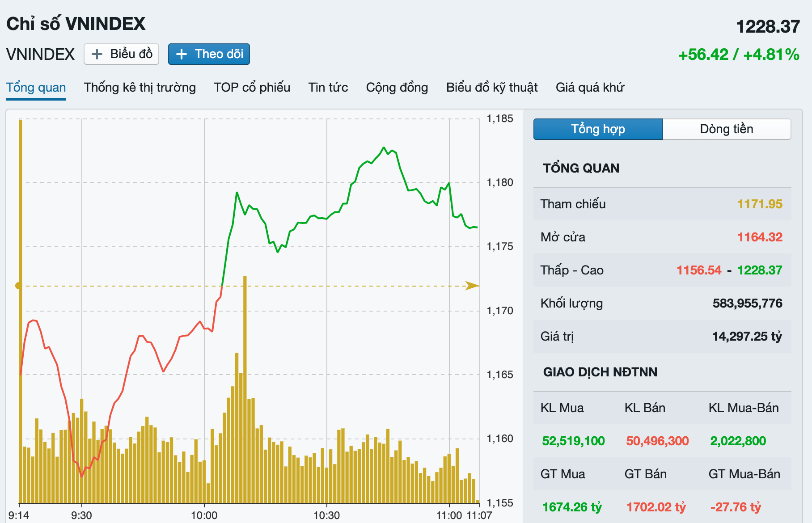The height and width of the screenshot is (523, 812).
Task: Switch to the "Biểu đồ kỹ thuật" tab
Action: 492,87
